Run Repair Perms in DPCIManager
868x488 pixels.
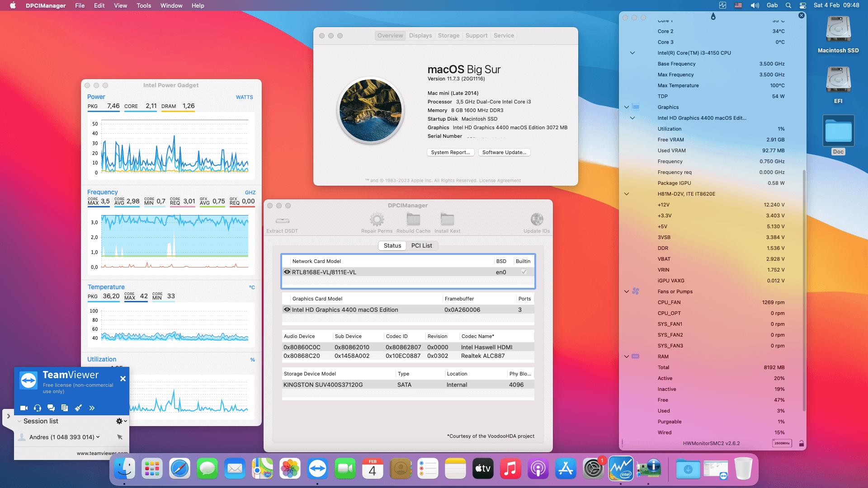(377, 220)
